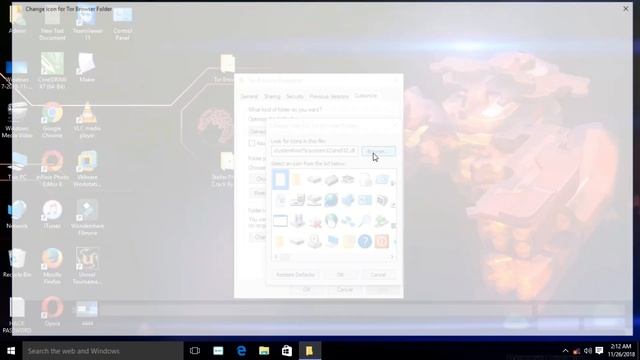This screenshot has width=640, height=360.
Task: Select the Opera desktop shortcut
Action: click(x=52, y=311)
